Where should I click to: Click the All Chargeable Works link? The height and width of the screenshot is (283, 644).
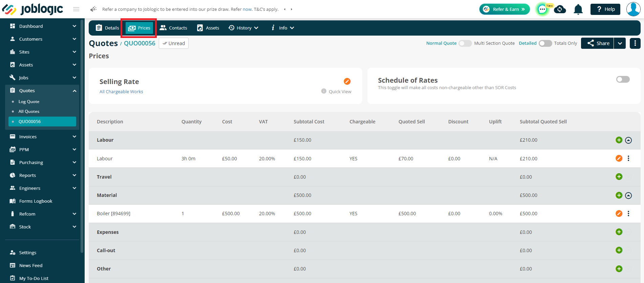121,92
